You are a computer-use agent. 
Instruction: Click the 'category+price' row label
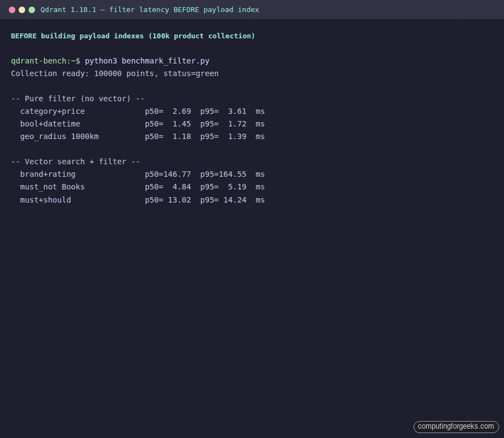[53, 111]
